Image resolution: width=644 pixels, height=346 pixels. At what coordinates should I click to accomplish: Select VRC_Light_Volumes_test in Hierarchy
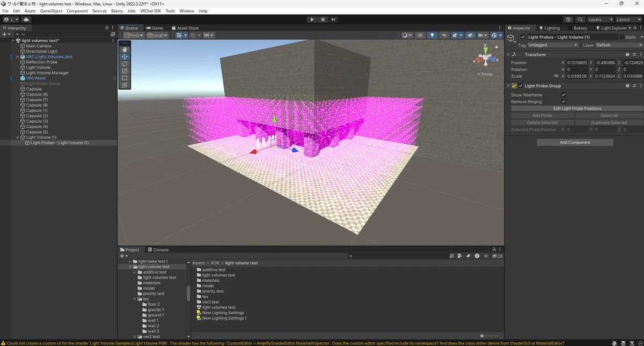49,57
